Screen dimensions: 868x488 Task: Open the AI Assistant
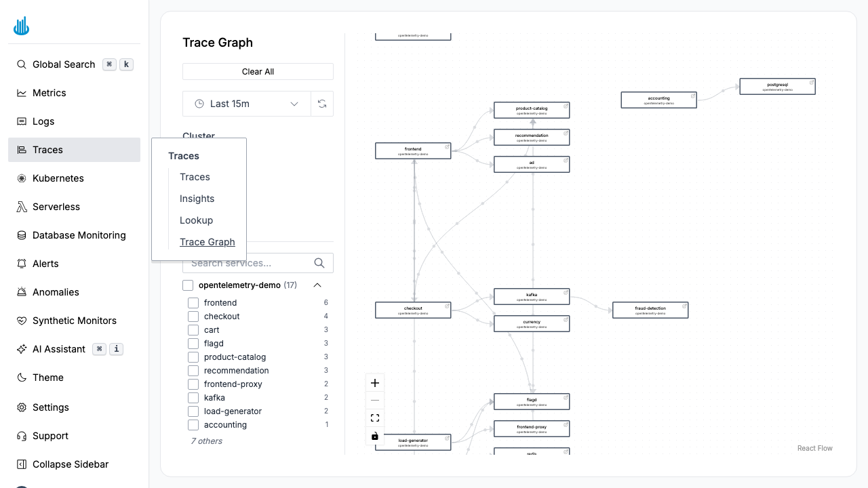tap(58, 349)
